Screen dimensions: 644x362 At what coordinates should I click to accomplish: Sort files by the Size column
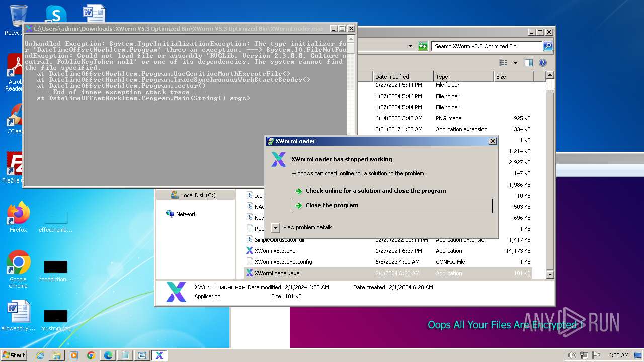[x=514, y=77]
